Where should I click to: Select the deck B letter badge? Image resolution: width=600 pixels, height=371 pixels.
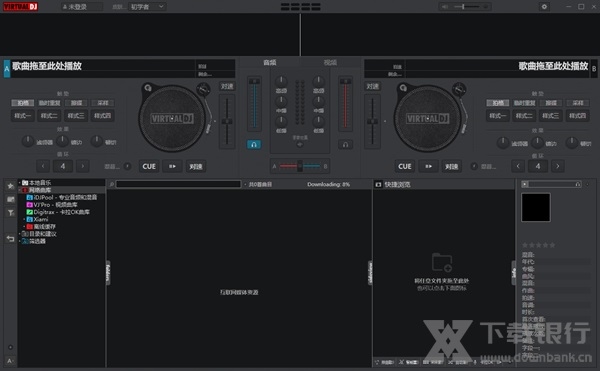[593, 69]
